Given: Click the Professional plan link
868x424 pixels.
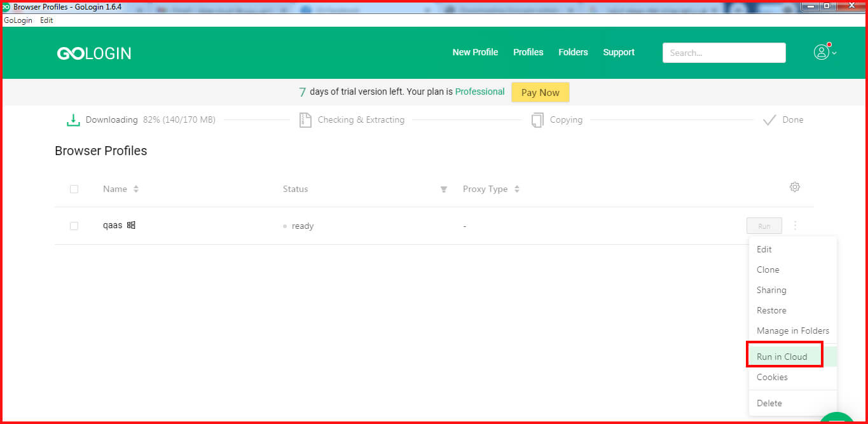Looking at the screenshot, I should 480,92.
